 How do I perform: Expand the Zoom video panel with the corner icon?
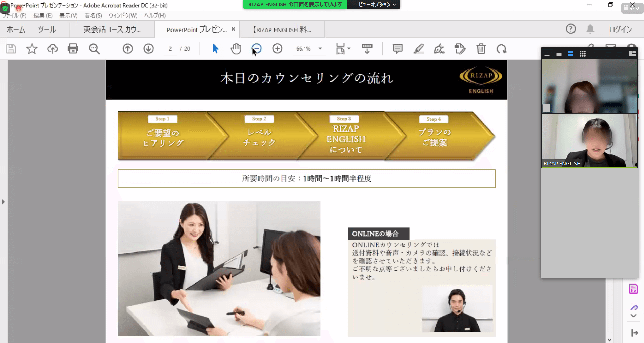632,54
